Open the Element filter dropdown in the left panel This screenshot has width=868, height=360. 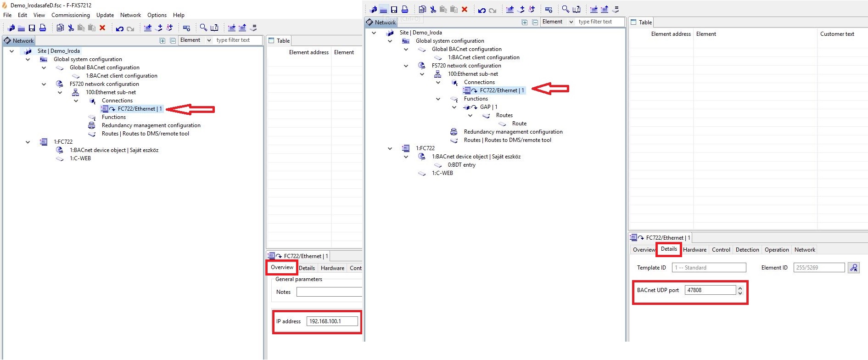tap(209, 40)
